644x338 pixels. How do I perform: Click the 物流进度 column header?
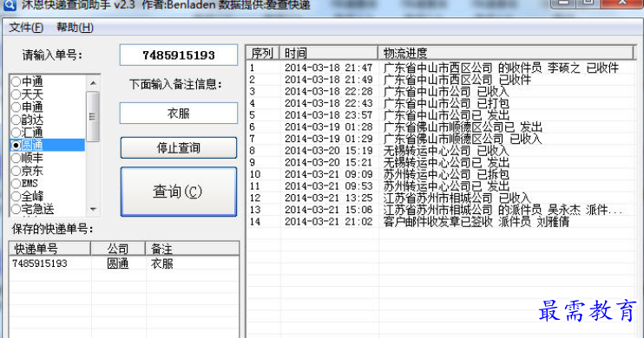(505, 53)
